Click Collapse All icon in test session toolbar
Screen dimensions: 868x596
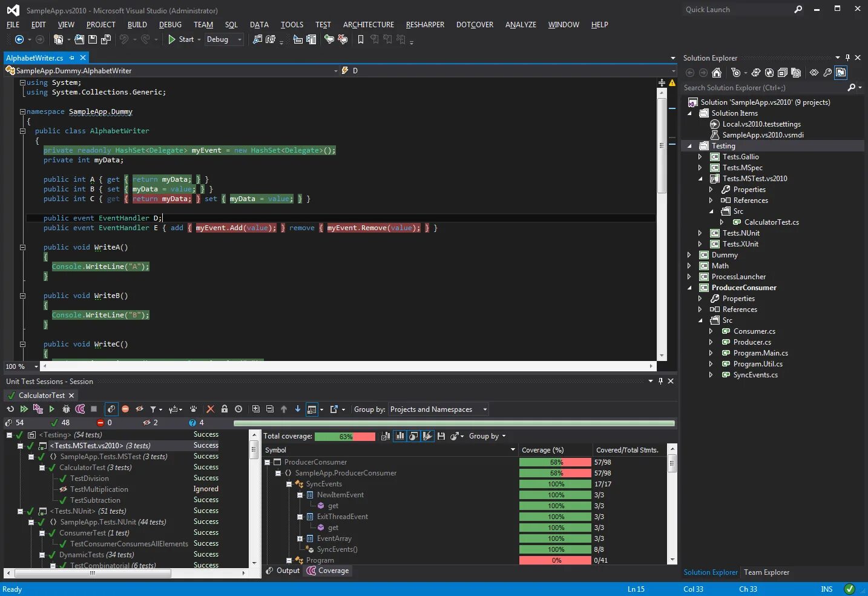(270, 409)
